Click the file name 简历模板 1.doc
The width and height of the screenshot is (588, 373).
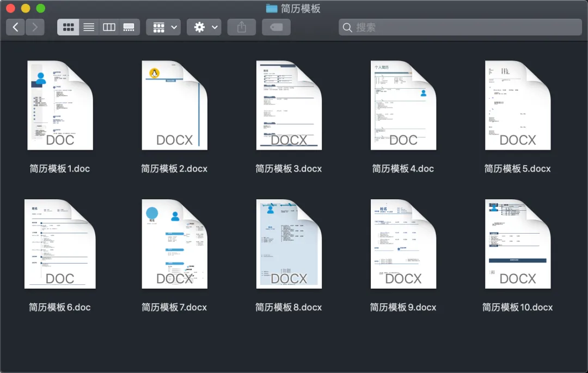click(60, 169)
